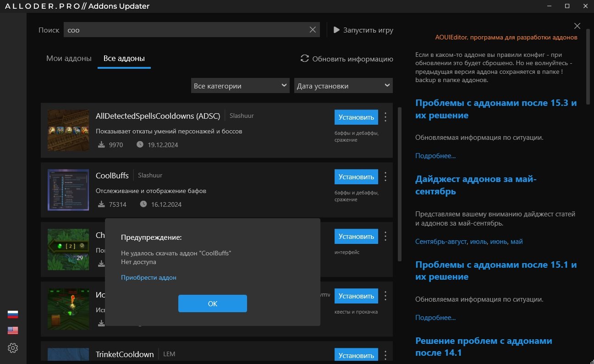
Task: Install the AllDetectedSpellsCooldowns addon
Action: tap(356, 117)
